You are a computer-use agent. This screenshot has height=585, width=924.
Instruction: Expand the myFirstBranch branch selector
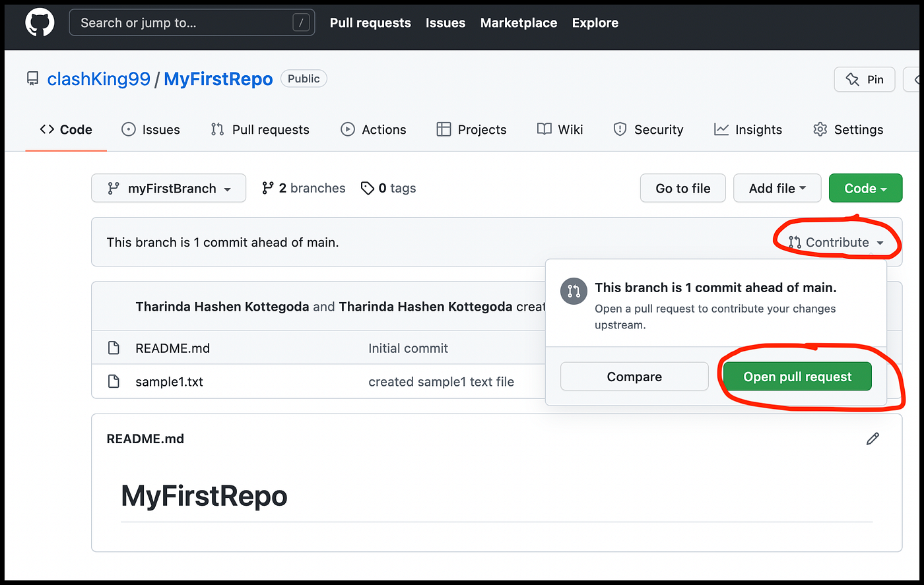[x=169, y=188]
